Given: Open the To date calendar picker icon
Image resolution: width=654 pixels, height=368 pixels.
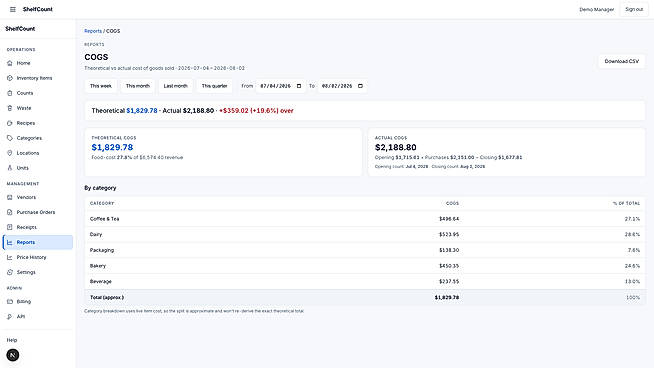Looking at the screenshot, I should tap(360, 86).
